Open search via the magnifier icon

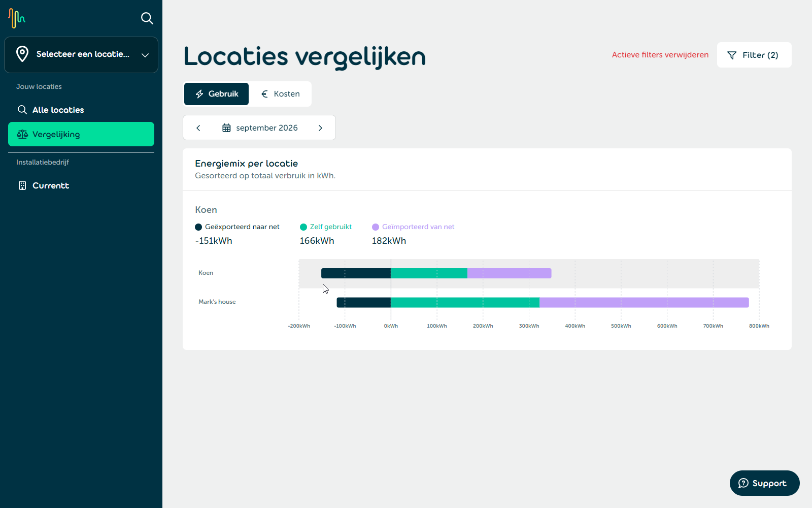(147, 18)
